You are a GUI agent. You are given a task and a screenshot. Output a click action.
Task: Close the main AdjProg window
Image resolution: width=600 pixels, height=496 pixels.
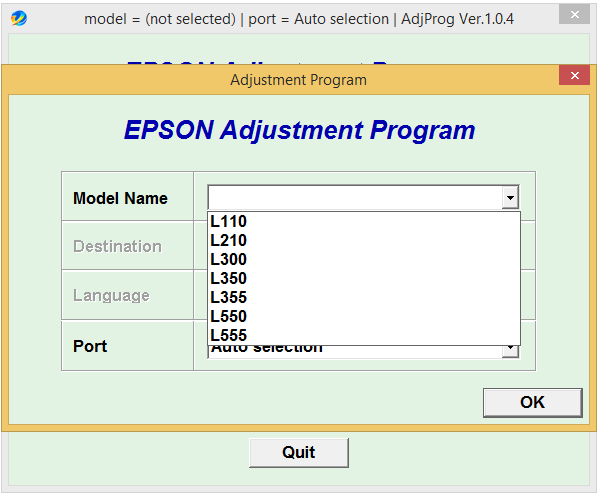(x=574, y=15)
